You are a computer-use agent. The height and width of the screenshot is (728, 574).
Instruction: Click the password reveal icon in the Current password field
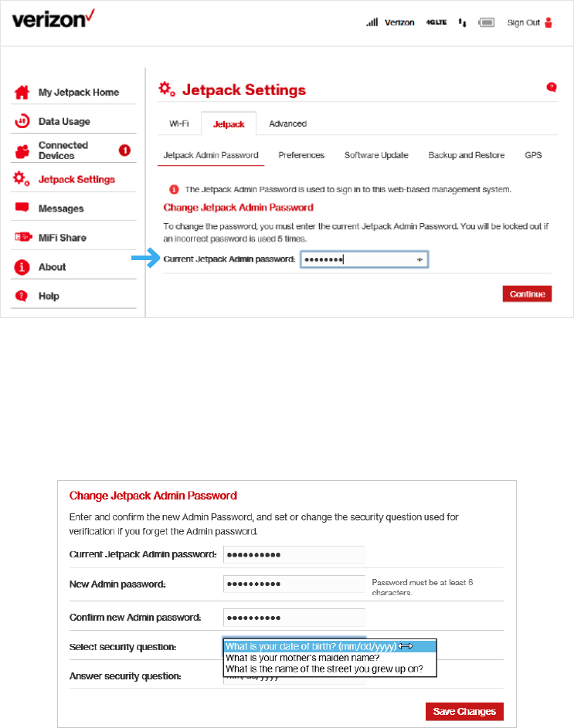419,259
